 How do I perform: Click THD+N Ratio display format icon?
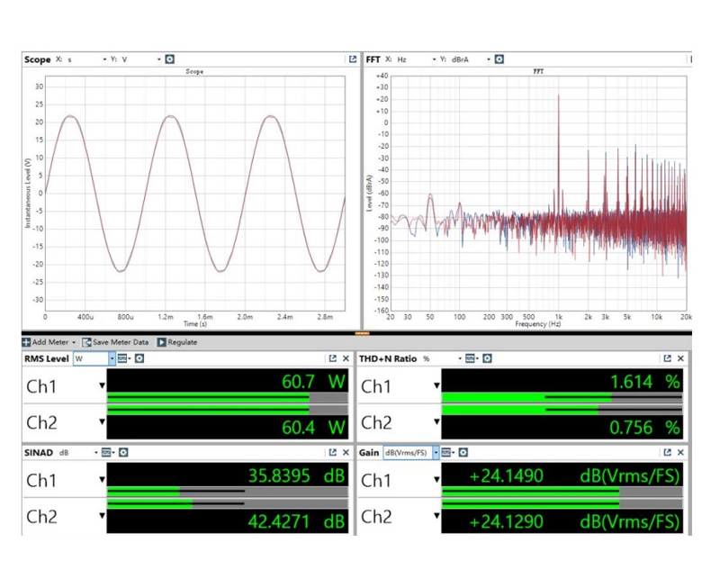click(x=469, y=358)
